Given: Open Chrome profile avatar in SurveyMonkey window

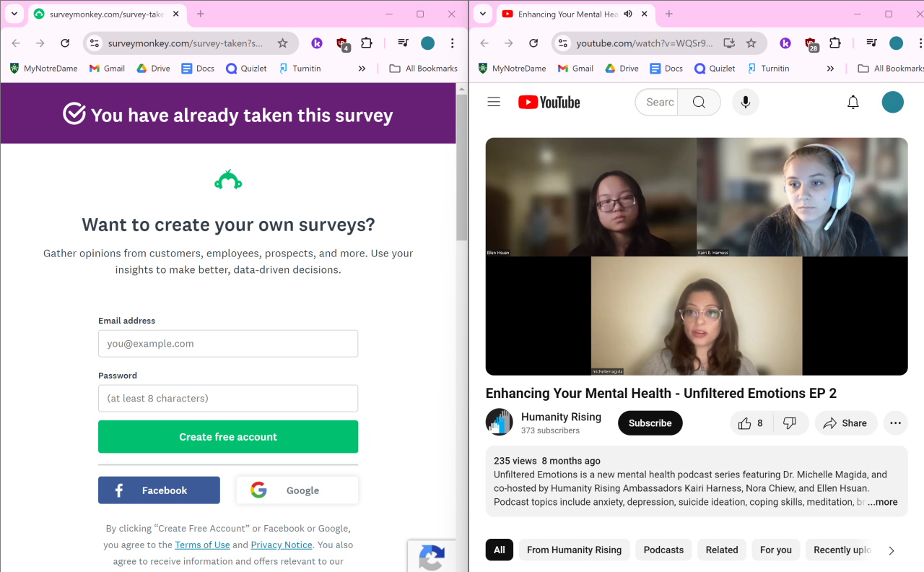Looking at the screenshot, I should point(428,43).
